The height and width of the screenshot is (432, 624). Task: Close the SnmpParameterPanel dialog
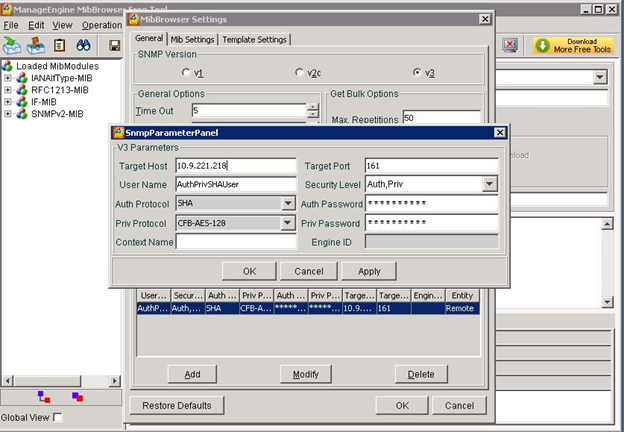pyautogui.click(x=500, y=132)
